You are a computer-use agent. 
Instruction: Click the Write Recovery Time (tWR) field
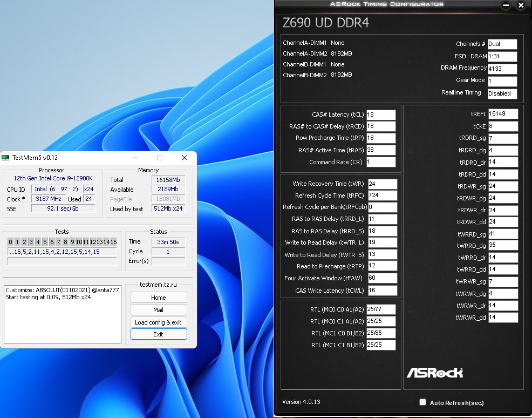383,184
